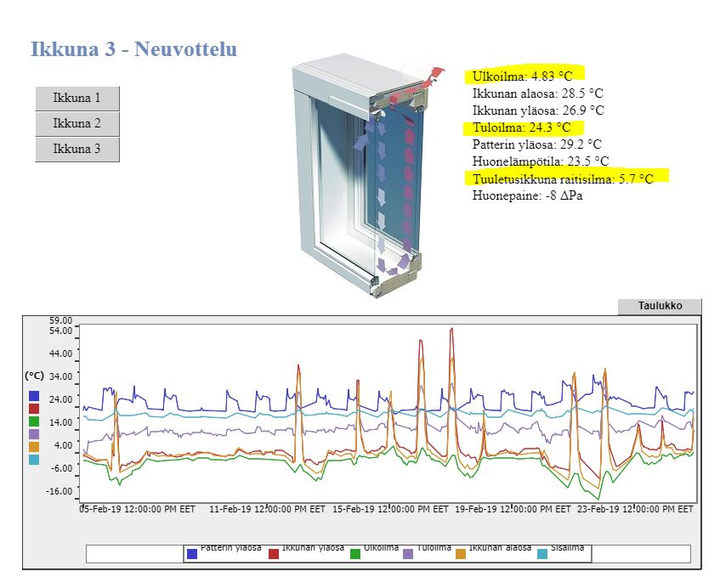Viewport: 720px width, 588px height.
Task: Click the Tuloilma legend icon below the chart
Action: tap(408, 553)
